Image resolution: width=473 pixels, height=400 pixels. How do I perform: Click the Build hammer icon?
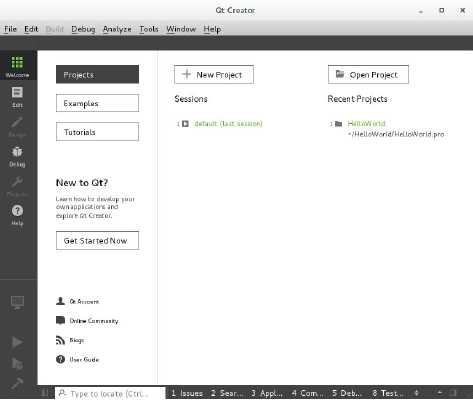(17, 383)
